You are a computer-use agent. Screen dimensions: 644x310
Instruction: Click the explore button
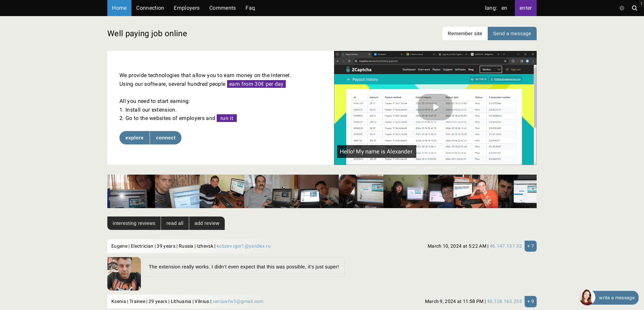135,138
